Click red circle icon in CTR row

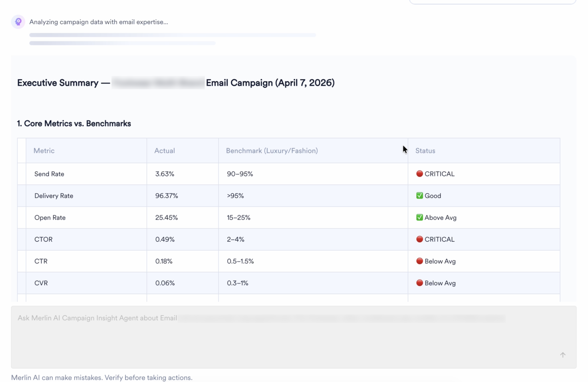click(419, 261)
